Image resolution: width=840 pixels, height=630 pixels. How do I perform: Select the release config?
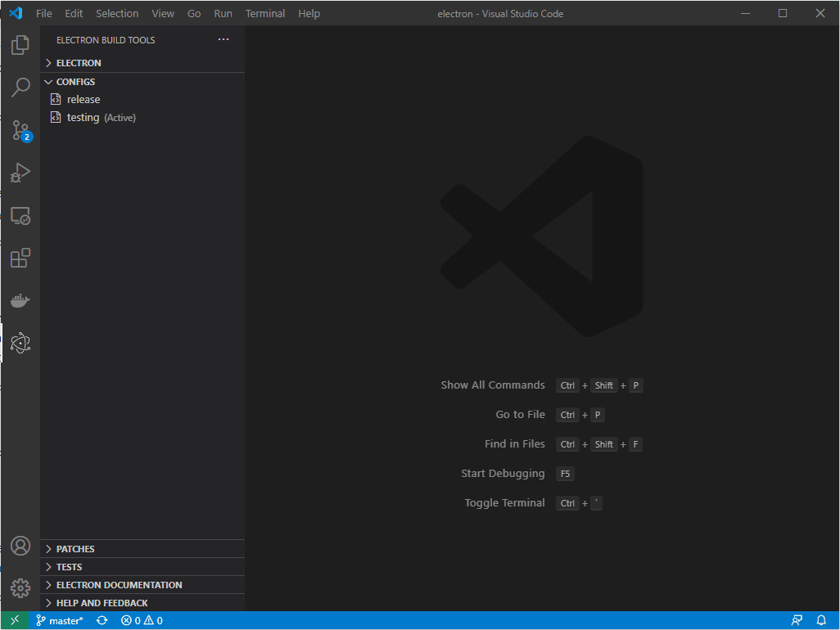point(82,99)
